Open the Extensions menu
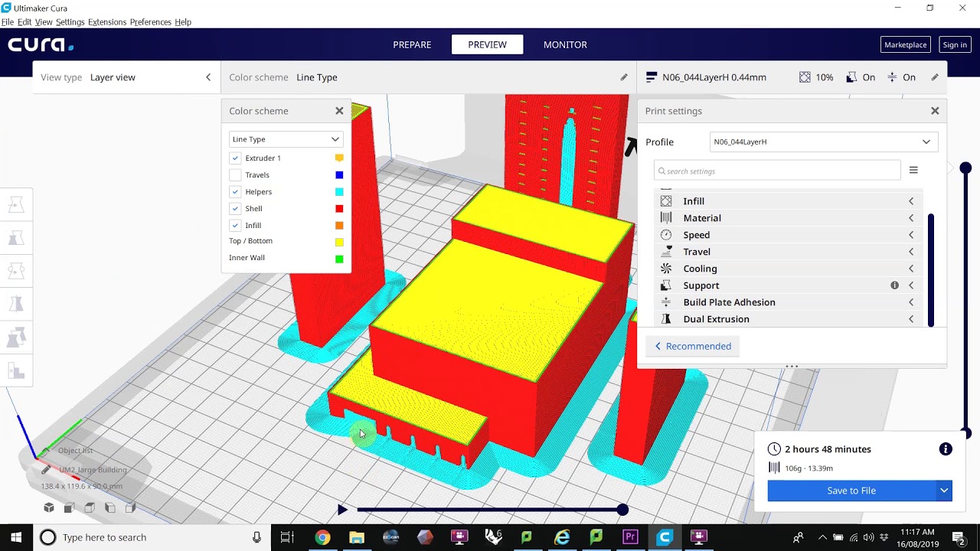Image resolution: width=980 pixels, height=551 pixels. tap(107, 22)
